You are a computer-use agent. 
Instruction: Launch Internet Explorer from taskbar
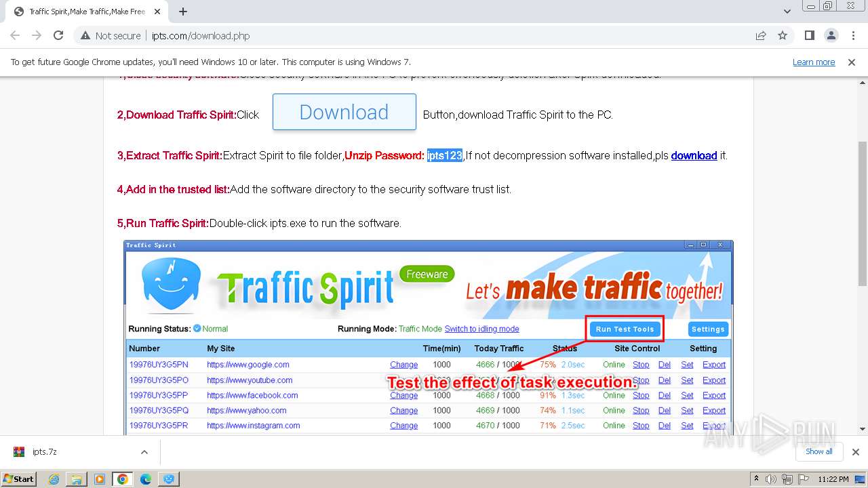54,479
